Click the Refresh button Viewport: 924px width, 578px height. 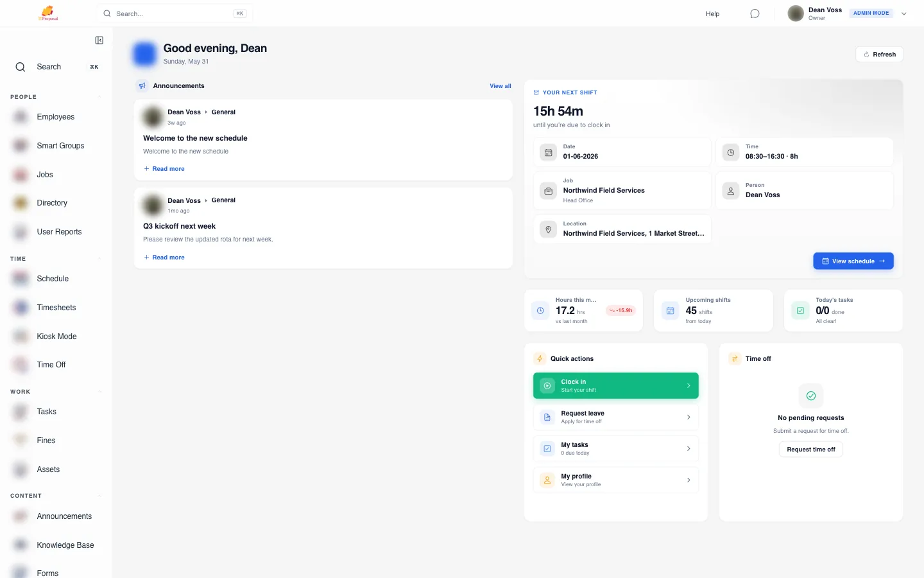coord(879,55)
